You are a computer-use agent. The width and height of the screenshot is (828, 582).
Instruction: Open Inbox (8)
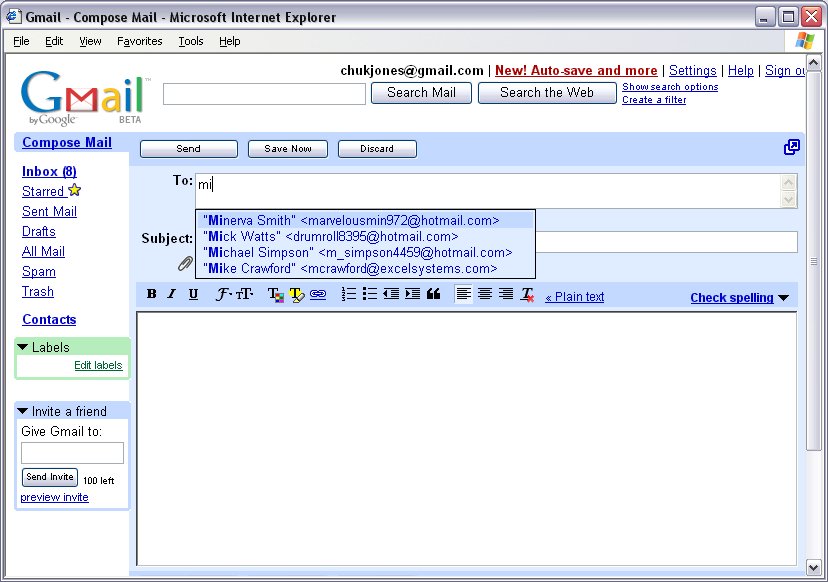49,172
